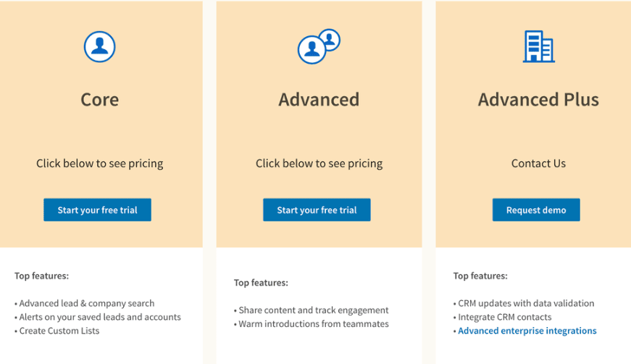Start your free trial for Advanced
Screen dimensions: 631x364
317,210
